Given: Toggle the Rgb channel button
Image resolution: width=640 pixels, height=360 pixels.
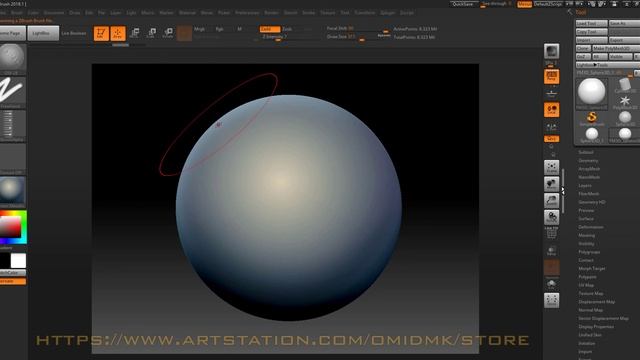Looking at the screenshot, I should pos(220,29).
